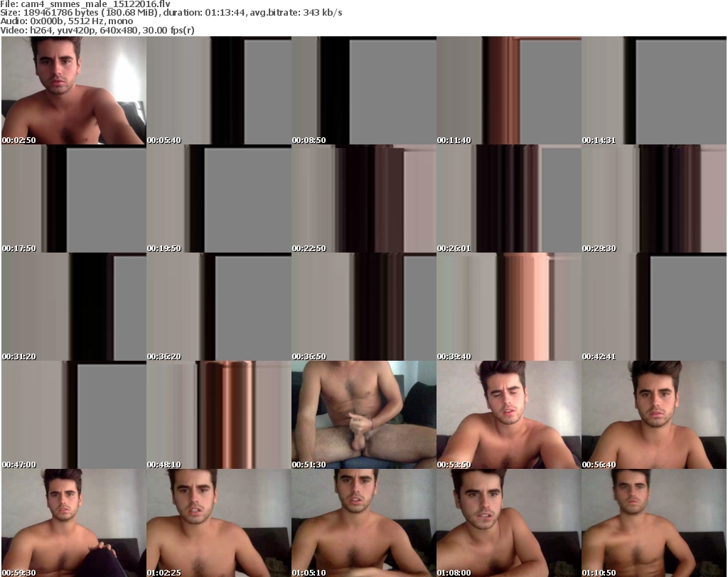Viewport: 728px width, 577px height.
Task: Open the thumbnail at 00:08:50
Action: coord(363,91)
